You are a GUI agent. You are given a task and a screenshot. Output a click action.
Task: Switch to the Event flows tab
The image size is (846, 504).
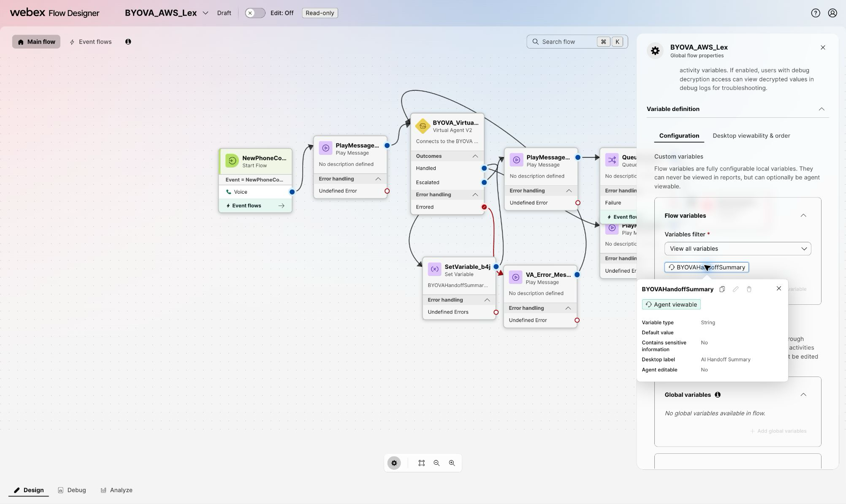(x=91, y=42)
